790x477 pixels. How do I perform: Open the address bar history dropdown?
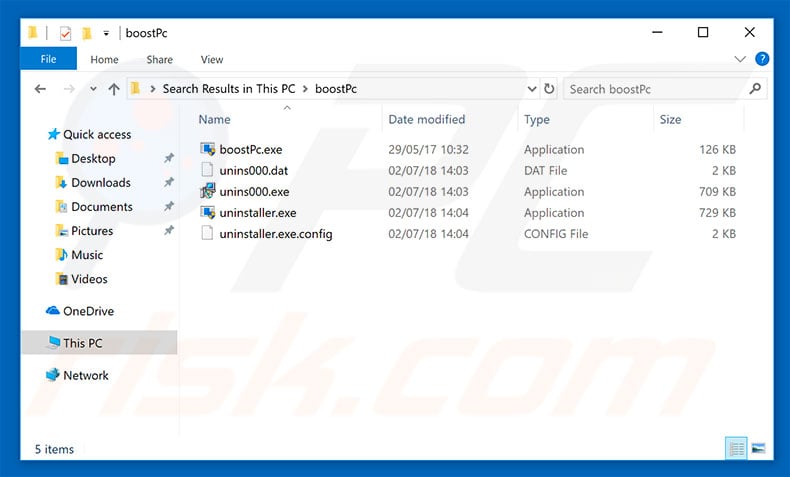532,89
